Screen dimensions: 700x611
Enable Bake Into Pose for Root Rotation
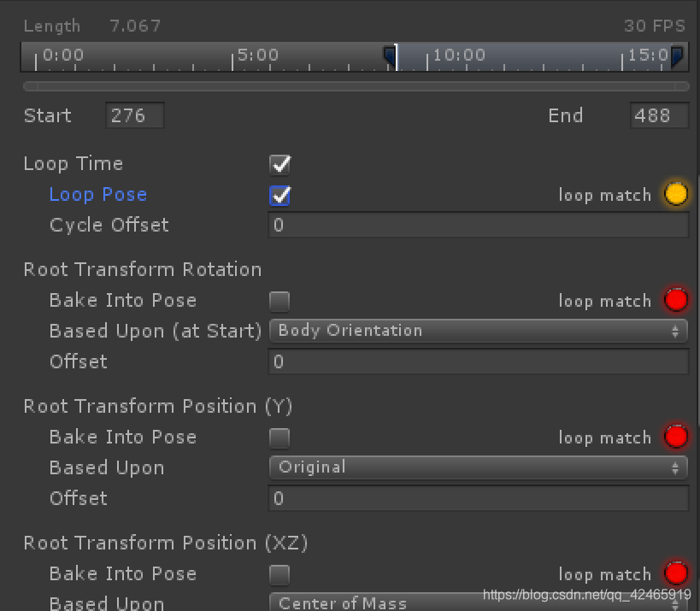click(279, 301)
